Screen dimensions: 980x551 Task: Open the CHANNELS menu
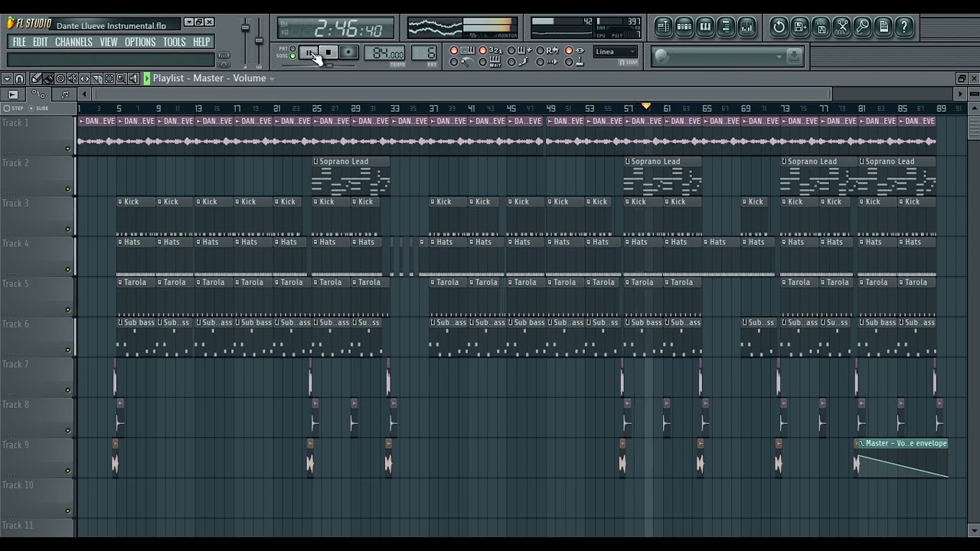[73, 42]
